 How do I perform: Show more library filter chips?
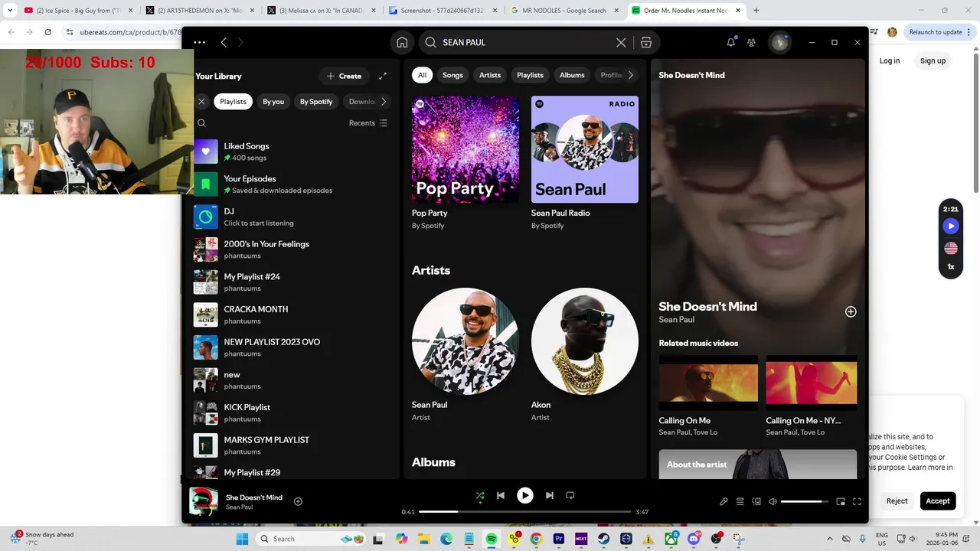[384, 101]
